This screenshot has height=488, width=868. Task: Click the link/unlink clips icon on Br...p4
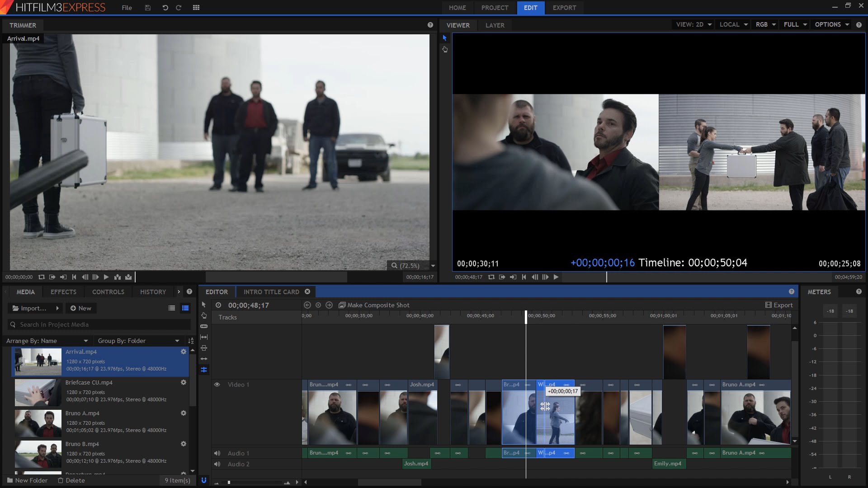click(527, 385)
